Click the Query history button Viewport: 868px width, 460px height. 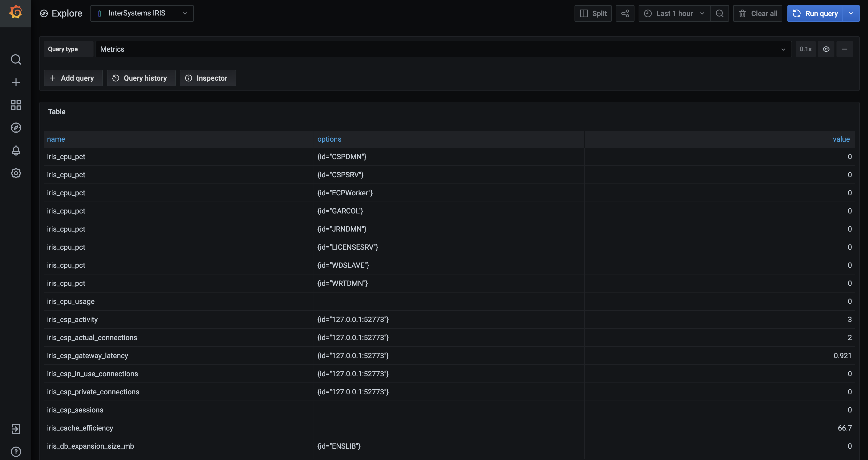pyautogui.click(x=141, y=78)
